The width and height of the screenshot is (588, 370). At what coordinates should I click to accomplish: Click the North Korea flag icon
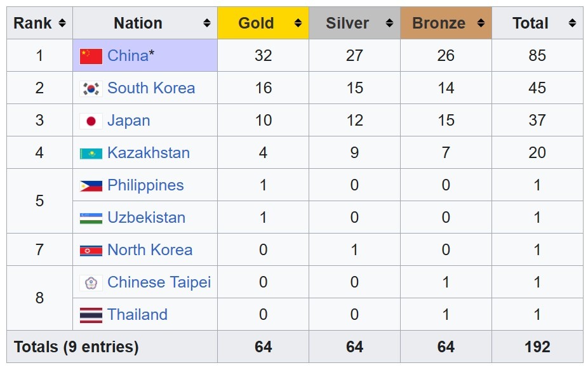pos(91,250)
